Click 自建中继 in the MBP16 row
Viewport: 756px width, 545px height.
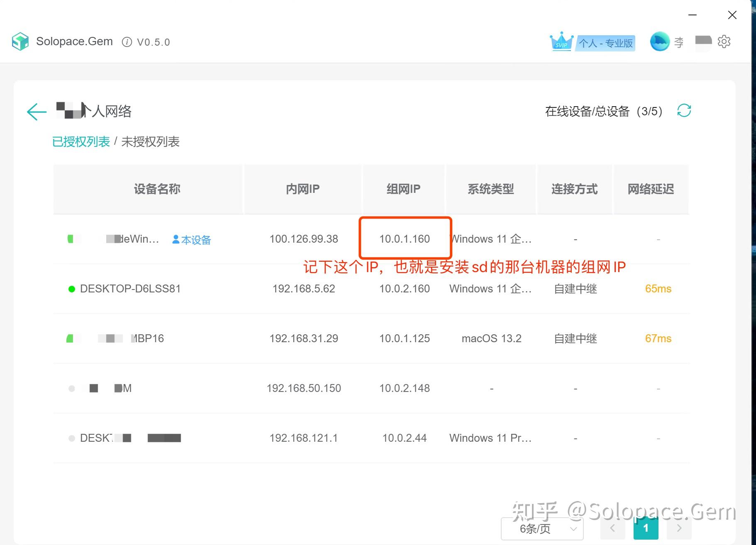576,338
